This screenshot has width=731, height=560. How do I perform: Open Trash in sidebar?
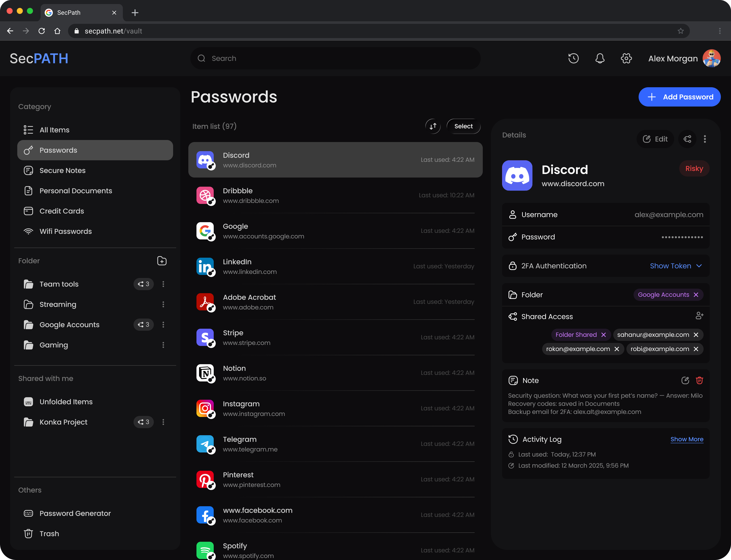(x=95, y=534)
